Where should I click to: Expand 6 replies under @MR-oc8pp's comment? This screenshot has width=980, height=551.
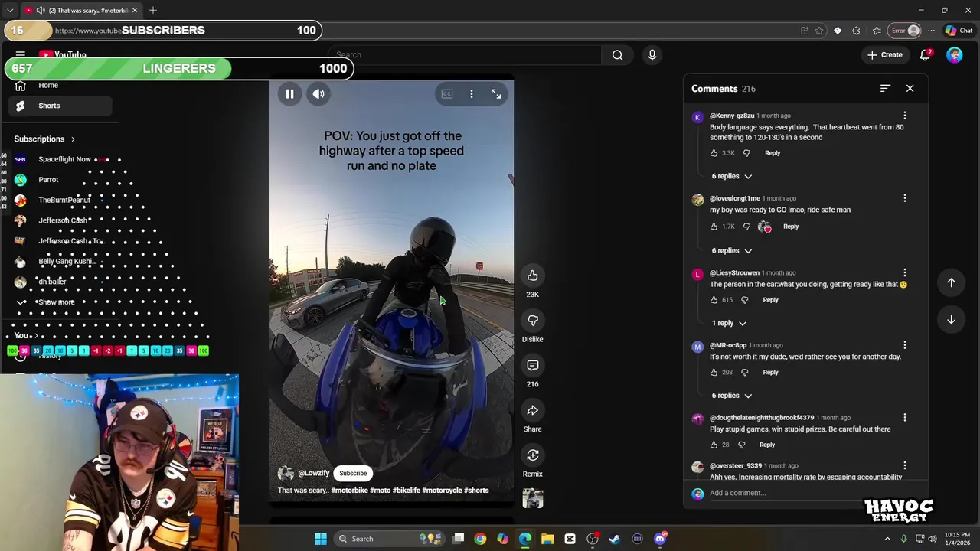pyautogui.click(x=731, y=396)
